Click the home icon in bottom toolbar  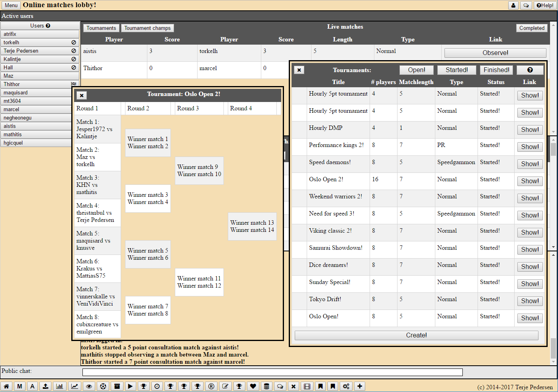click(6, 386)
